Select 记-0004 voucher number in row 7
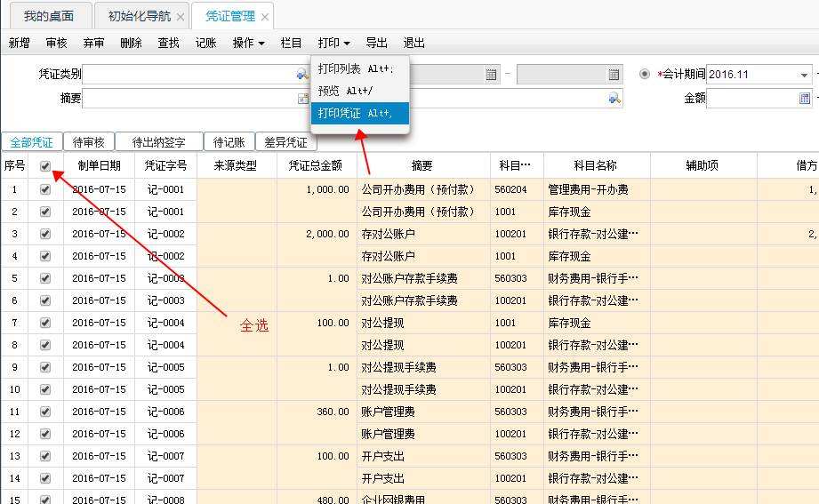 point(165,323)
